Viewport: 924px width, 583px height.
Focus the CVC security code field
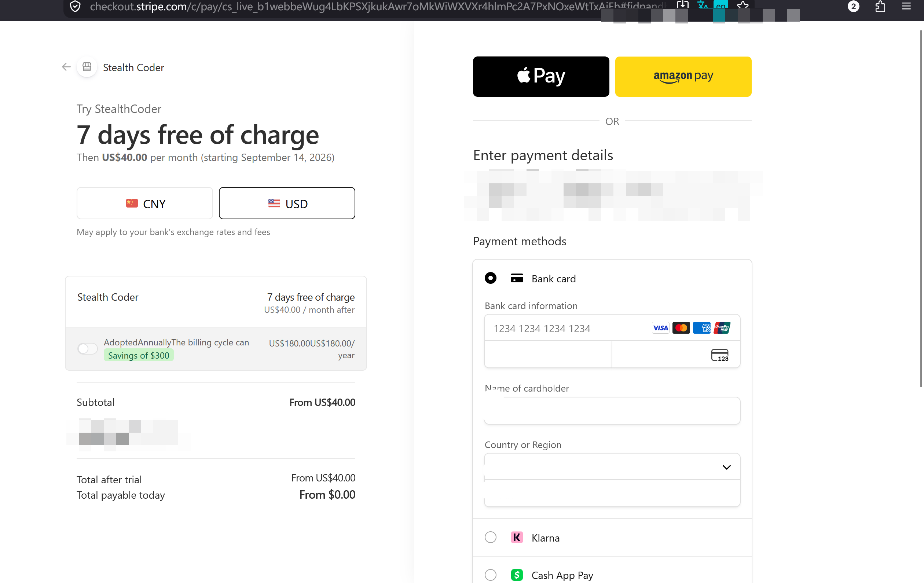coord(676,354)
